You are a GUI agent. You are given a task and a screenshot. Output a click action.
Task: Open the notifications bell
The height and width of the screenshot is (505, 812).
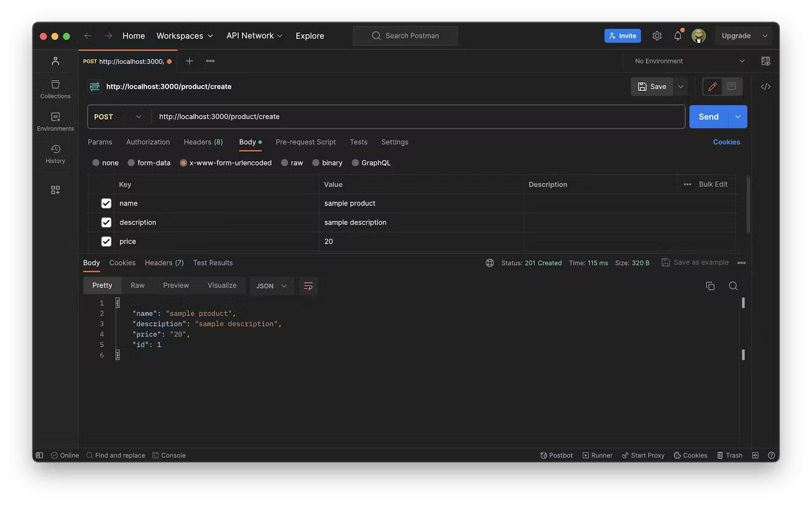click(x=678, y=36)
